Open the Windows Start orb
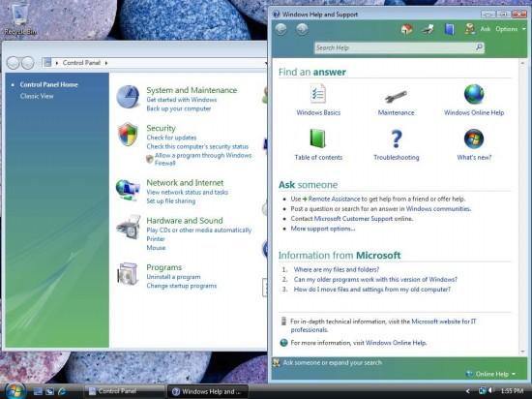This screenshot has width=532, height=399. point(14,390)
